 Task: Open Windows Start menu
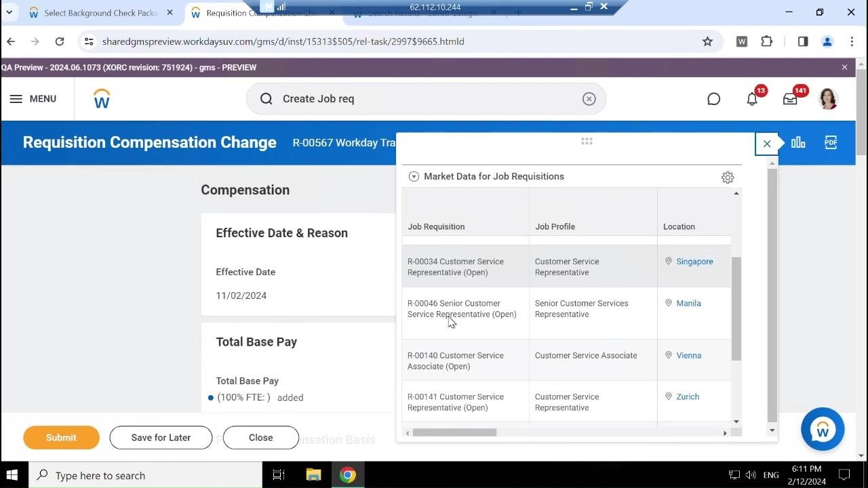pyautogui.click(x=12, y=475)
